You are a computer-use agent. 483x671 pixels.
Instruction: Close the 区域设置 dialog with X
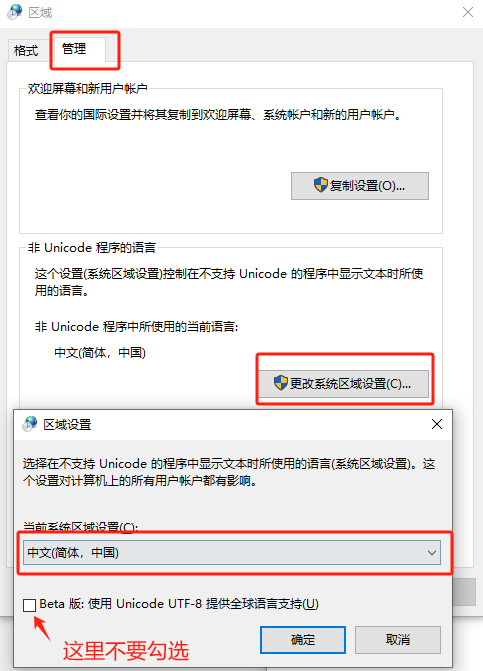(x=437, y=424)
